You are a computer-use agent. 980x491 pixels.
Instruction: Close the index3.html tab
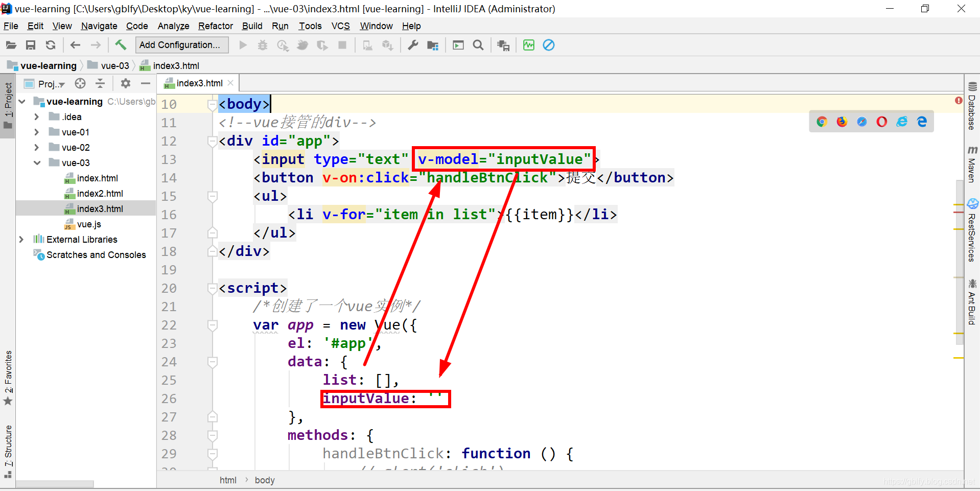pyautogui.click(x=230, y=83)
